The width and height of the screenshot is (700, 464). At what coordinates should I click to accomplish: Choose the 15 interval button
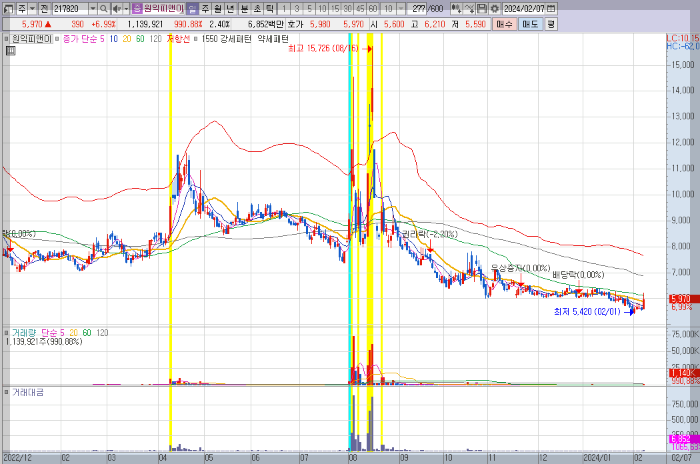[335, 8]
